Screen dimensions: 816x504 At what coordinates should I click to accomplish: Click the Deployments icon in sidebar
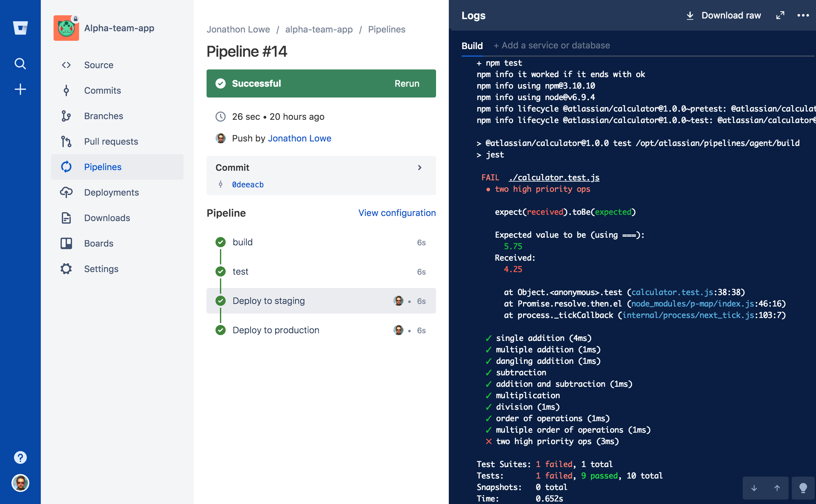pos(66,192)
